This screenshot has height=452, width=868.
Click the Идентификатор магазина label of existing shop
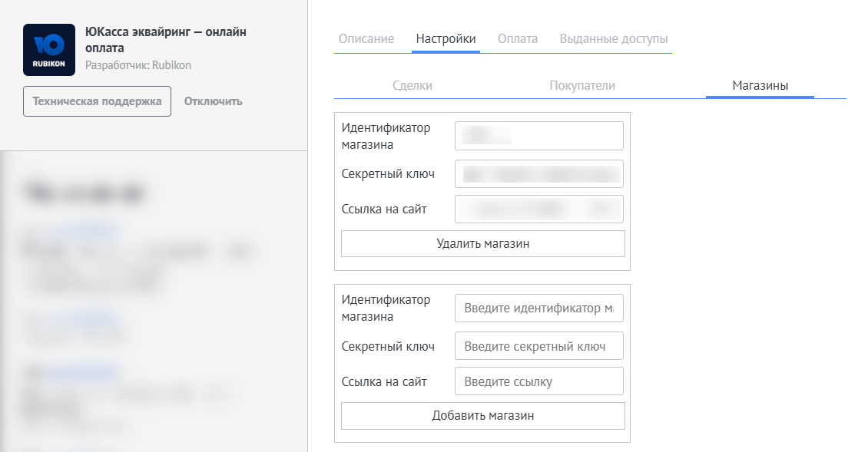(x=386, y=136)
